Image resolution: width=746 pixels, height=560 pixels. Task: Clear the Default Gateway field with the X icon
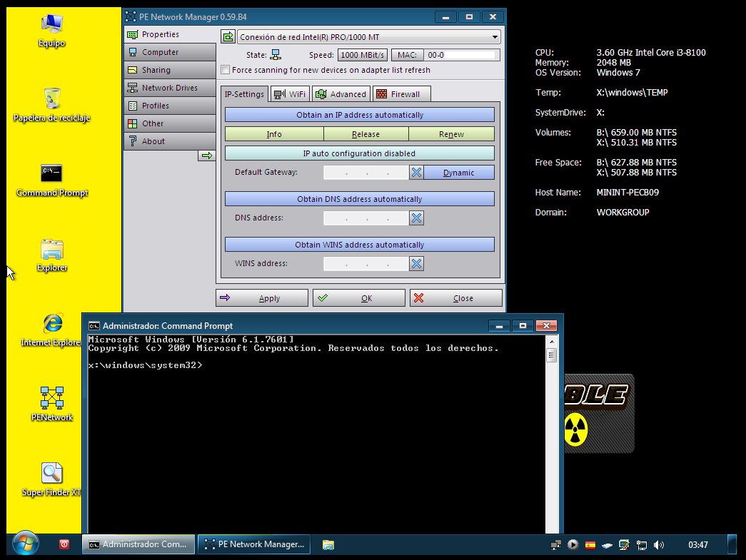click(416, 172)
